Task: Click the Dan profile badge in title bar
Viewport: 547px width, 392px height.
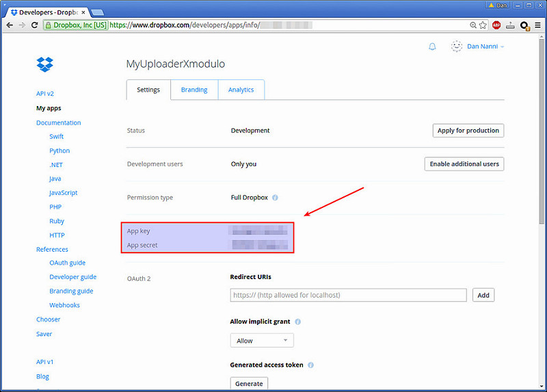Action: click(498, 5)
